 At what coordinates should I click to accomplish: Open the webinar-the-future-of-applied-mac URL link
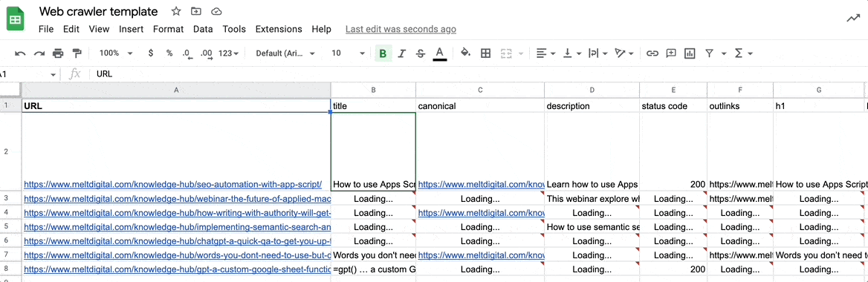click(177, 198)
